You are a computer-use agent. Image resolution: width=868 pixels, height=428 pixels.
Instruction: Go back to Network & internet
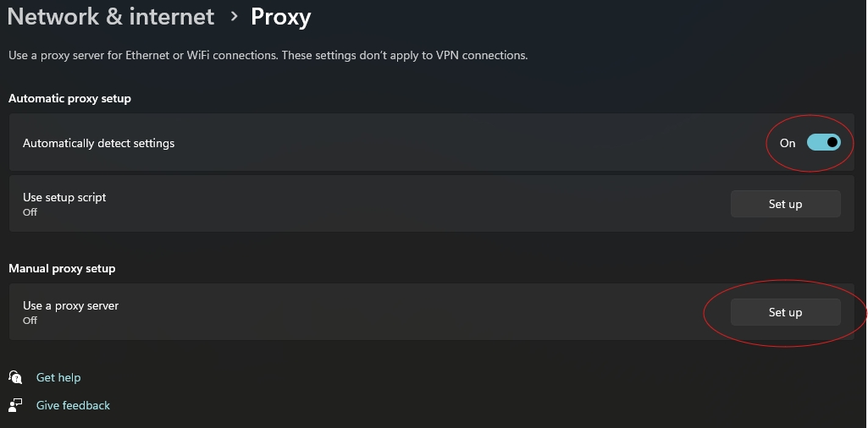coord(111,16)
